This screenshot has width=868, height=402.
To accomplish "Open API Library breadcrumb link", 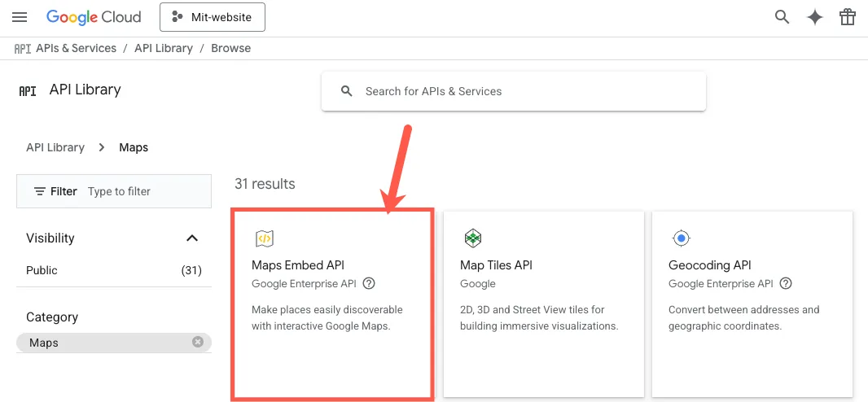I will click(x=164, y=48).
